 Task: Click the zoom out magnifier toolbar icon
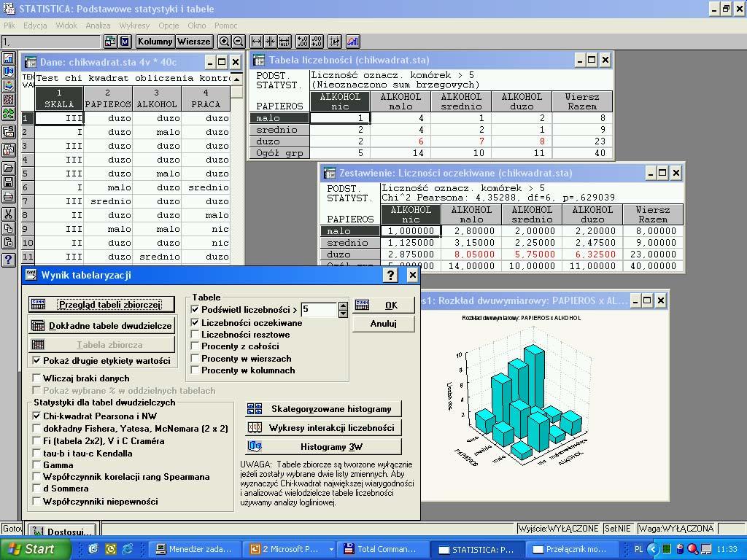coord(238,42)
